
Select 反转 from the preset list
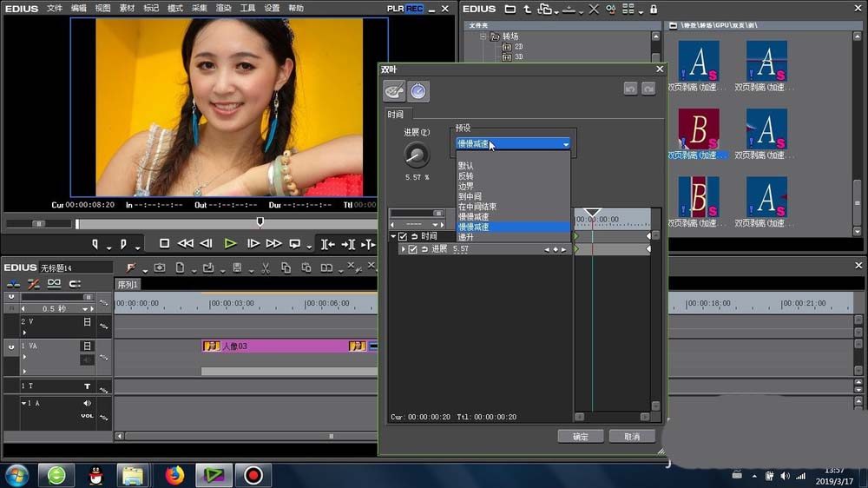(466, 175)
